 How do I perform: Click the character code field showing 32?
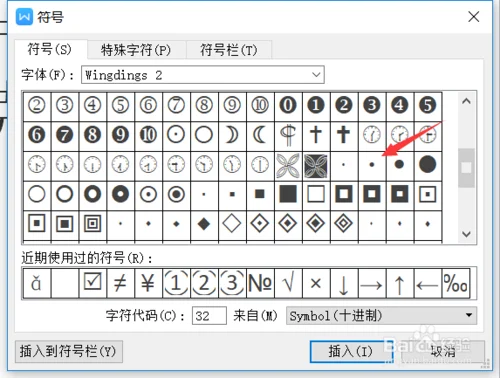[x=209, y=315]
